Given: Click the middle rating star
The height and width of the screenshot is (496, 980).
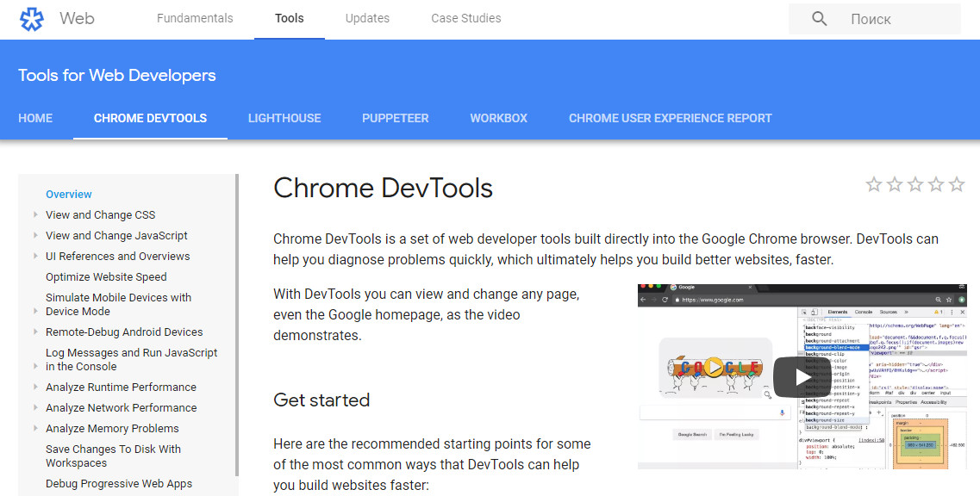Looking at the screenshot, I should (x=914, y=183).
